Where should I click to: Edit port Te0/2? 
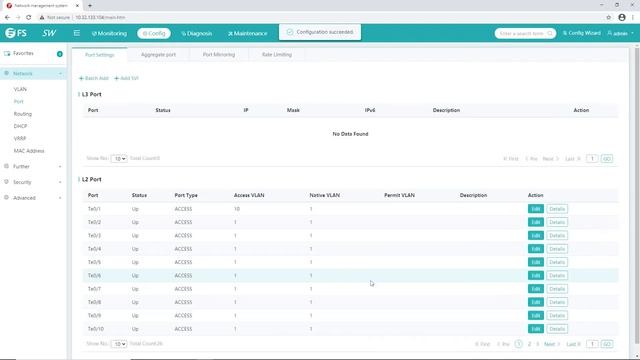(536, 222)
